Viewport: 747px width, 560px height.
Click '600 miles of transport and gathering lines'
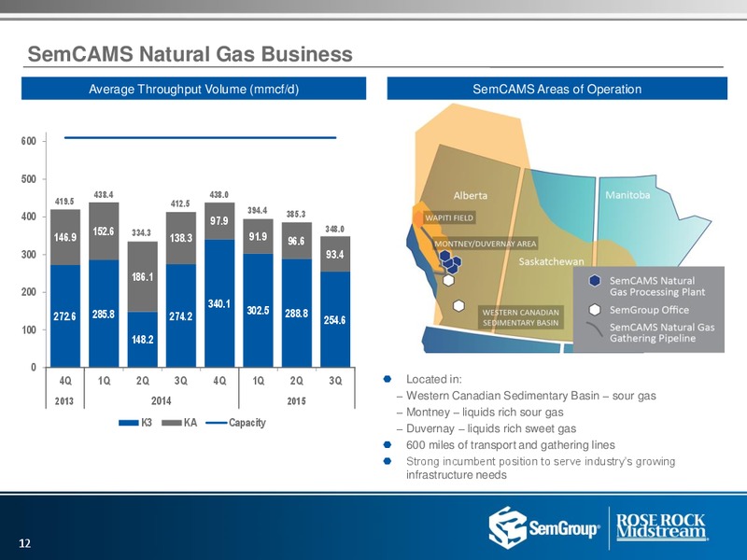(510, 445)
